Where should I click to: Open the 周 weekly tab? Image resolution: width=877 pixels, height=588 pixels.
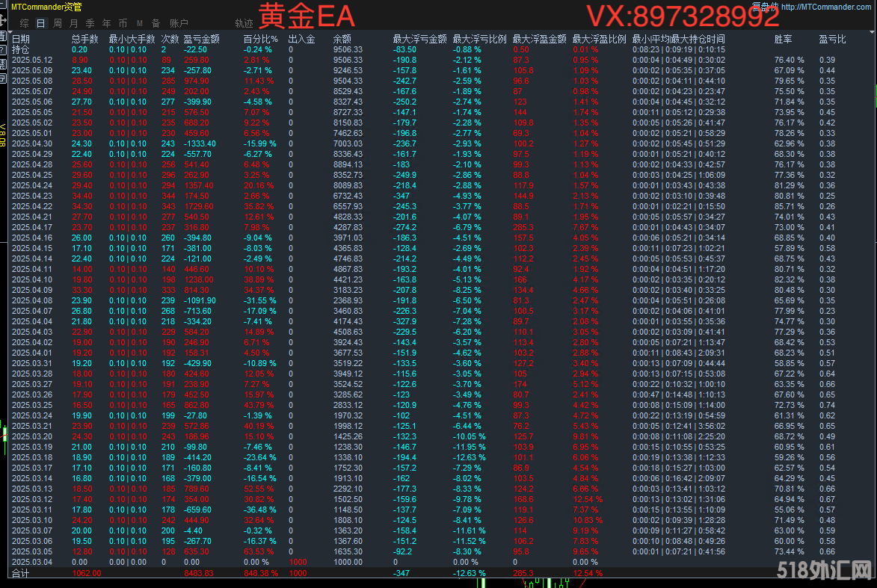tap(58, 23)
